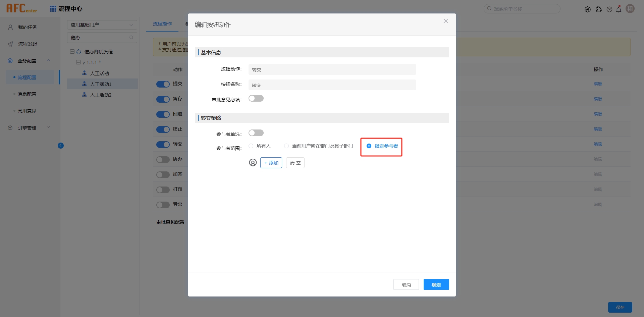The width and height of the screenshot is (644, 317).
Task: Click the 添加 button
Action: point(271,163)
